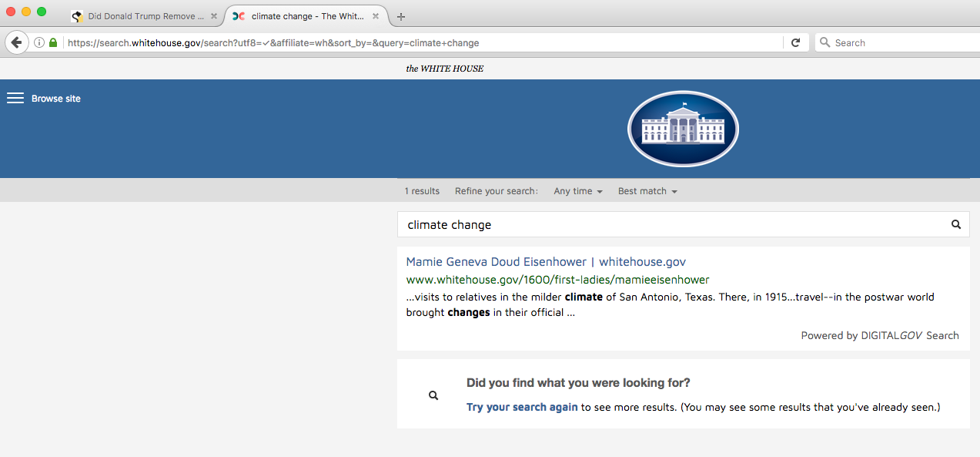980x457 pixels.
Task: Click the green first-ladies/mamieeisenhower result URL
Action: click(557, 279)
